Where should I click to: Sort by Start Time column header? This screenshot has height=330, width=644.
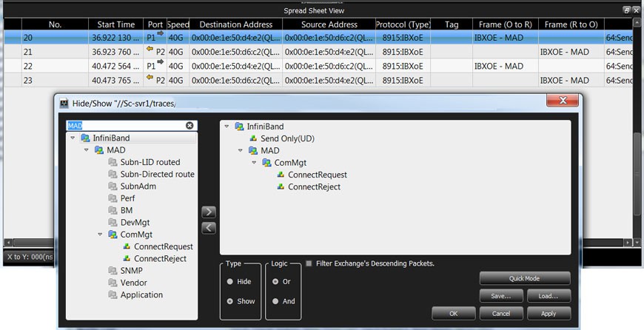115,24
